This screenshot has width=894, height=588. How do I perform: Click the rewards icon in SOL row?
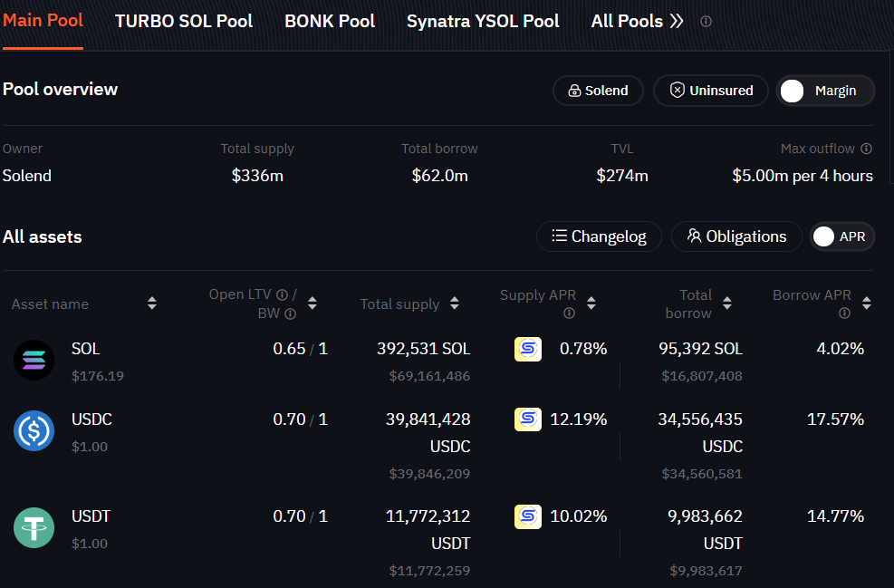coord(528,349)
